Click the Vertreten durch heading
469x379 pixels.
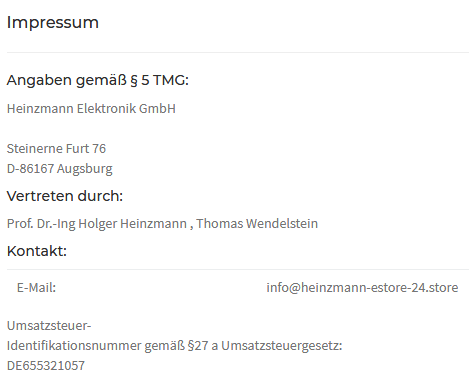65,196
